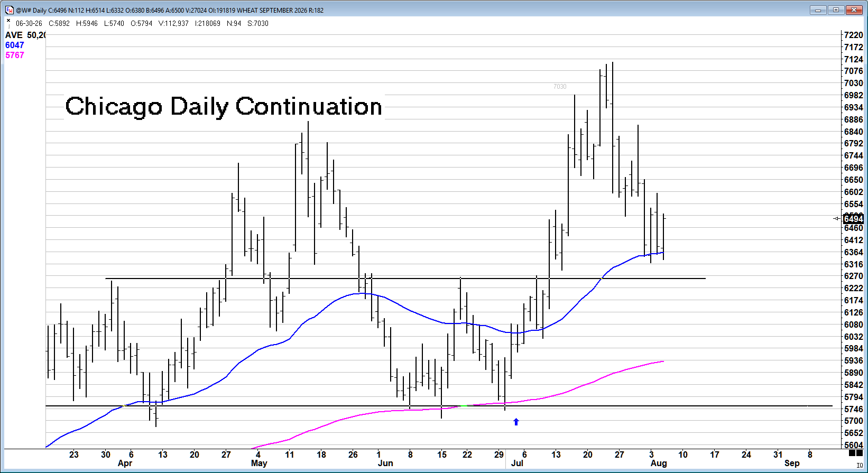Click the highlighted 6494 current price label

[x=853, y=219]
